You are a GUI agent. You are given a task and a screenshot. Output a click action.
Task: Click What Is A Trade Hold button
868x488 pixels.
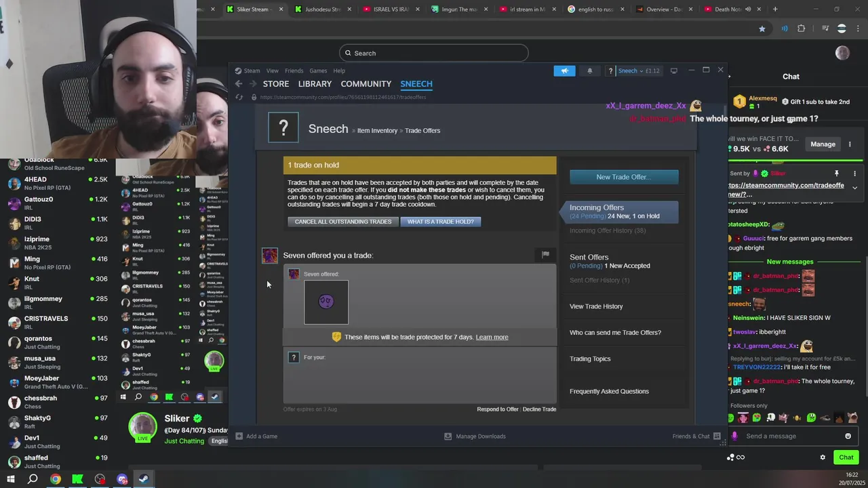pos(440,222)
